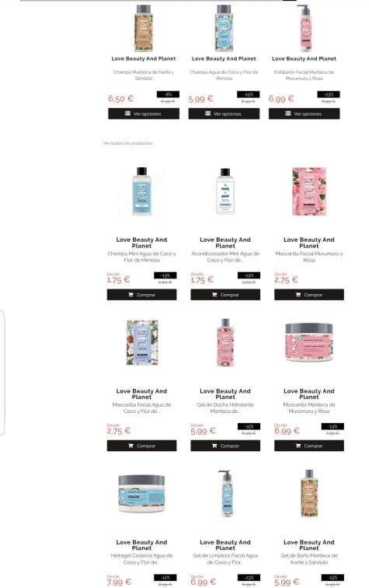369x588 pixels.
Task: Open the Hidrogel Corporal Agua de Coco jar image
Action: pyautogui.click(x=141, y=493)
